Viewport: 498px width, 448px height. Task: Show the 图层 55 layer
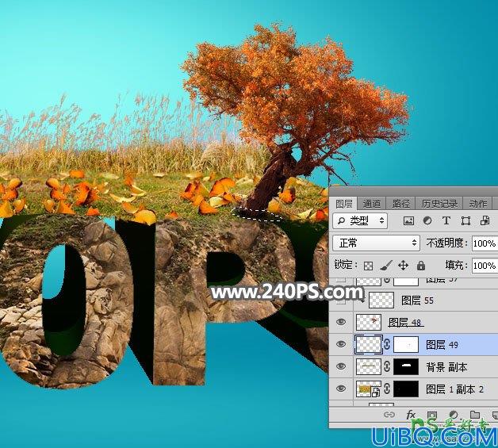click(341, 300)
